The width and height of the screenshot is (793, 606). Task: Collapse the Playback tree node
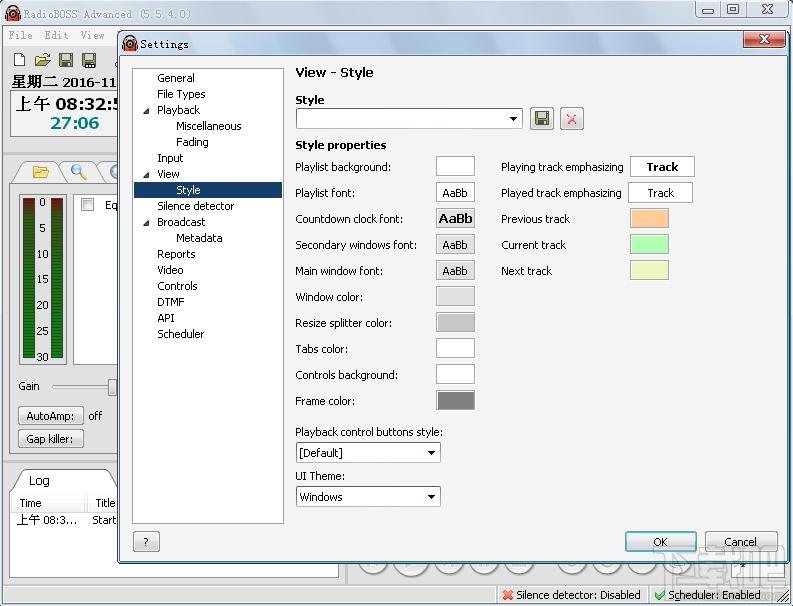(x=146, y=111)
